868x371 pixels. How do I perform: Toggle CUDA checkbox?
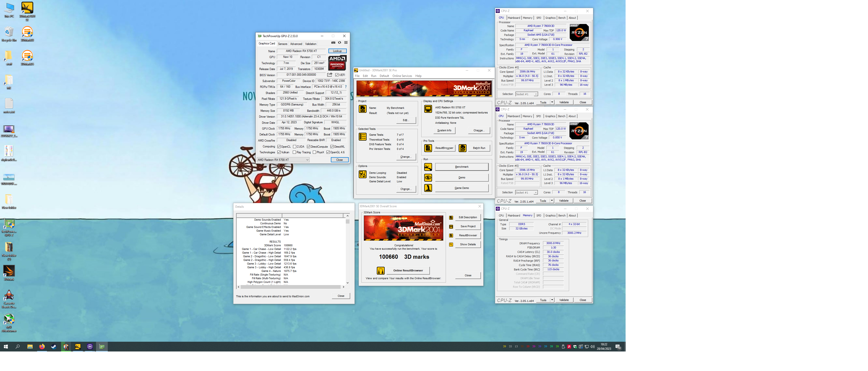[294, 147]
